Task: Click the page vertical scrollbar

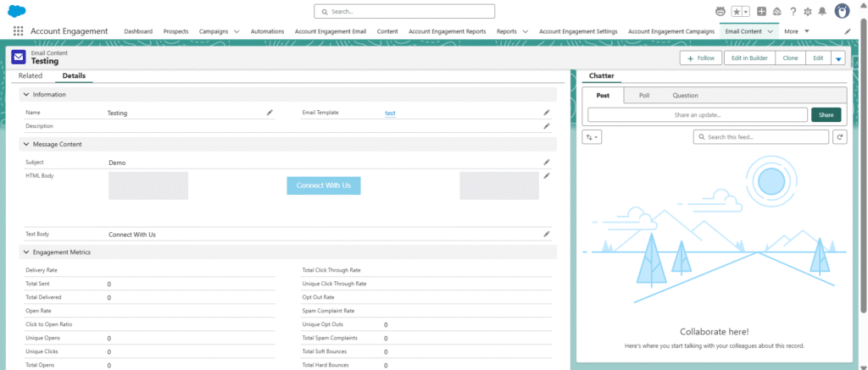Action: (x=864, y=166)
